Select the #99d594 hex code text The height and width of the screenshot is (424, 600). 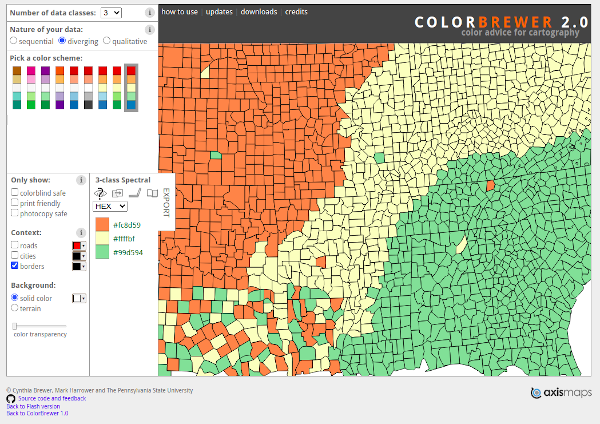[128, 253]
